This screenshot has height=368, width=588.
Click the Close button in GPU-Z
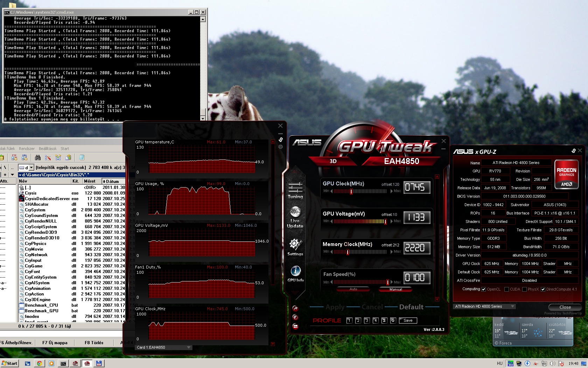click(565, 307)
